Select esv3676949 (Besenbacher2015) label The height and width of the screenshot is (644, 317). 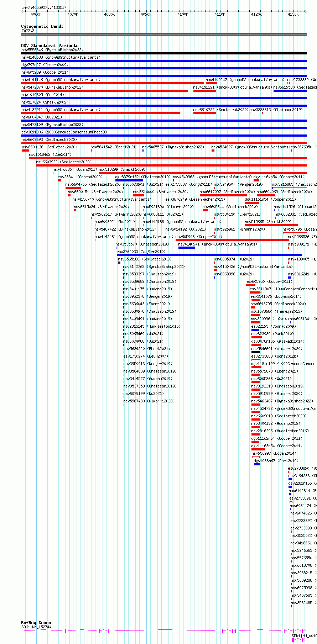point(195,199)
